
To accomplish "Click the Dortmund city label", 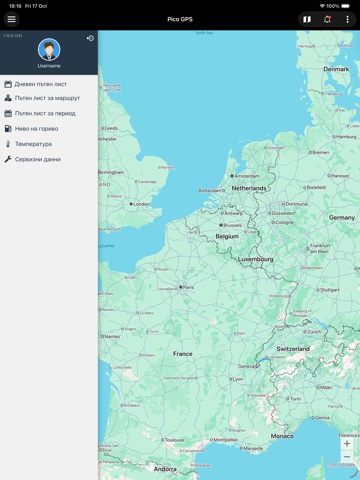I will pyautogui.click(x=297, y=204).
